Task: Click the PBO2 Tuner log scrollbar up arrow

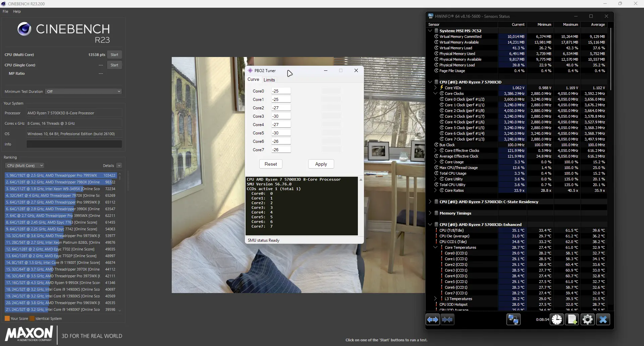Action: pos(361,180)
